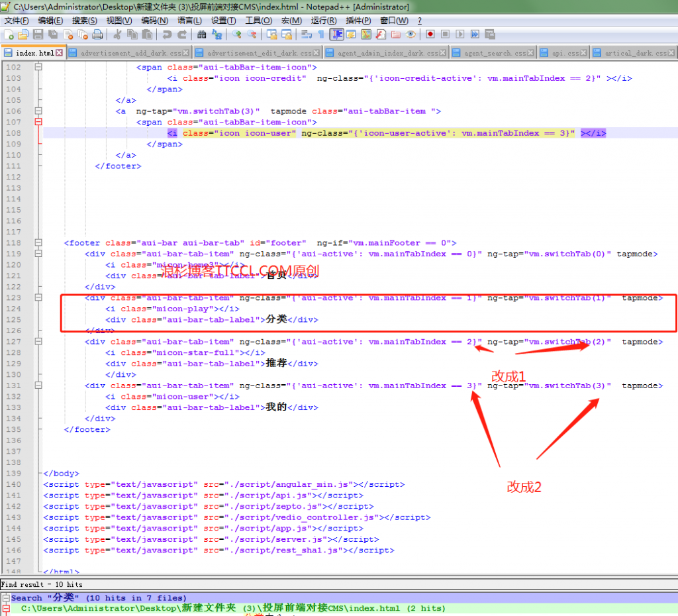Collapse red fold marker at line 107
This screenshot has width=678, height=616.
pos(38,122)
